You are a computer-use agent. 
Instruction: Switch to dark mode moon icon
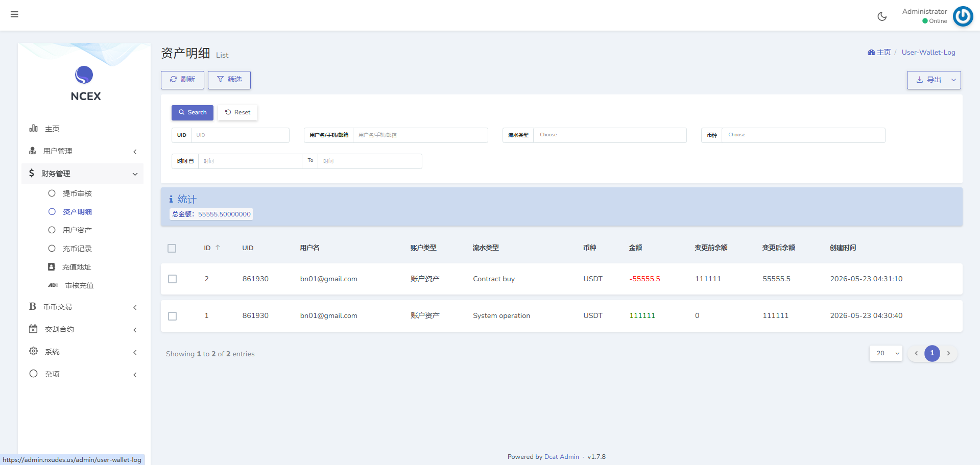[882, 16]
